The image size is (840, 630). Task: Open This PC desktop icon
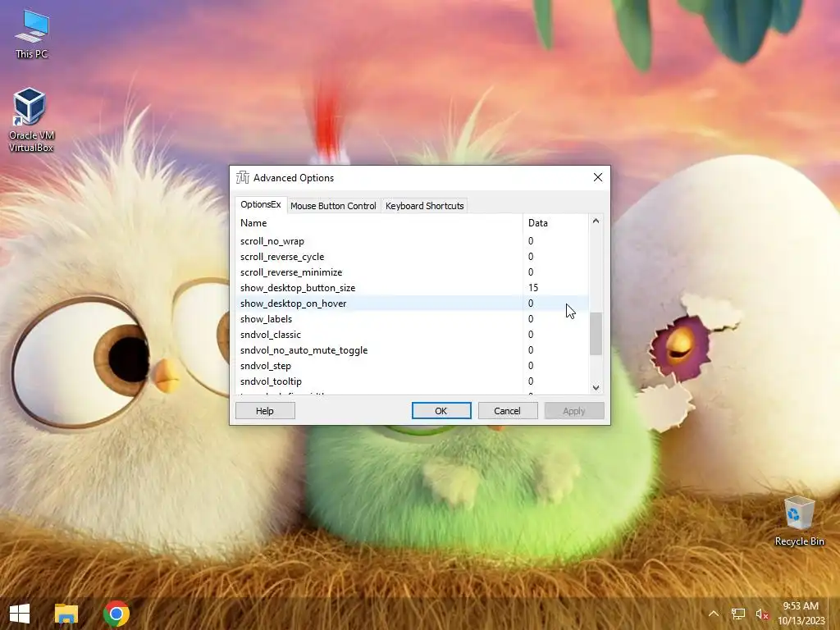32,34
